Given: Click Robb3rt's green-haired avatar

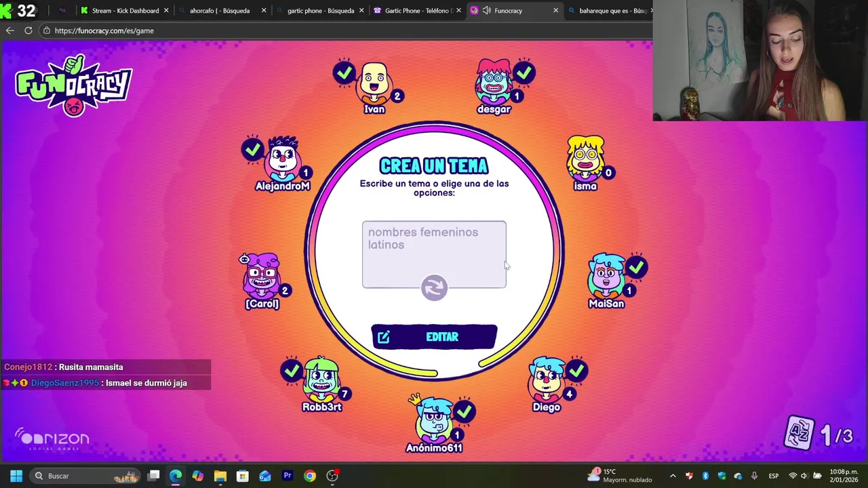Looking at the screenshot, I should pos(321,380).
